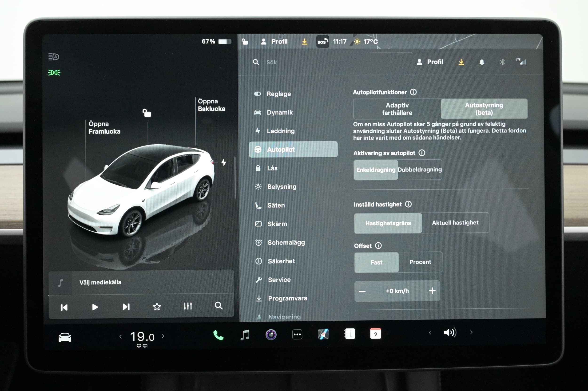588x391 pixels.
Task: Mark media as favorite with star
Action: pos(157,306)
